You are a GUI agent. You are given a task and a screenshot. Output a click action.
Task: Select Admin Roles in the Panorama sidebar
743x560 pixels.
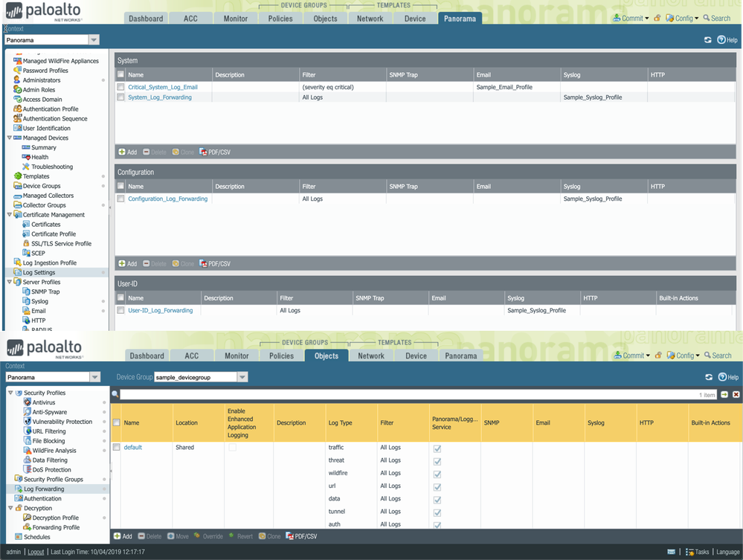tap(39, 89)
